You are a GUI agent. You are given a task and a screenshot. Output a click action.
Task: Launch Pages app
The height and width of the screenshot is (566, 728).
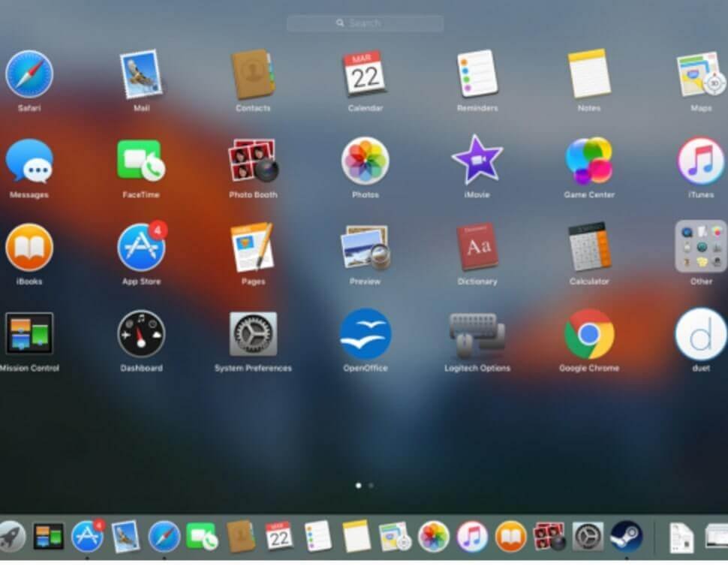pos(253,248)
